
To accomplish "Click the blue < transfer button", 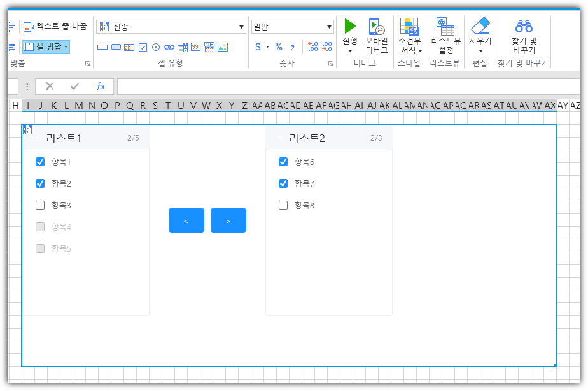I will tap(186, 220).
